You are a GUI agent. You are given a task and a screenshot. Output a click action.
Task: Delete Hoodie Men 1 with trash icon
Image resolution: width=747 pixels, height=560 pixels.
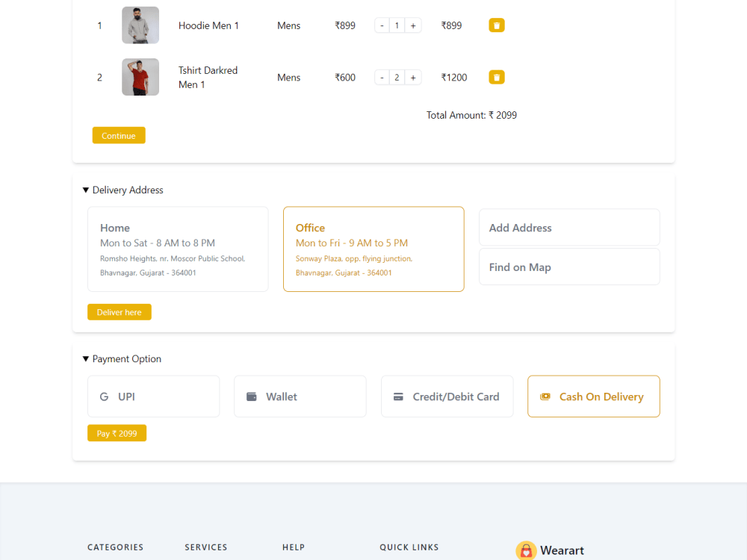click(497, 25)
